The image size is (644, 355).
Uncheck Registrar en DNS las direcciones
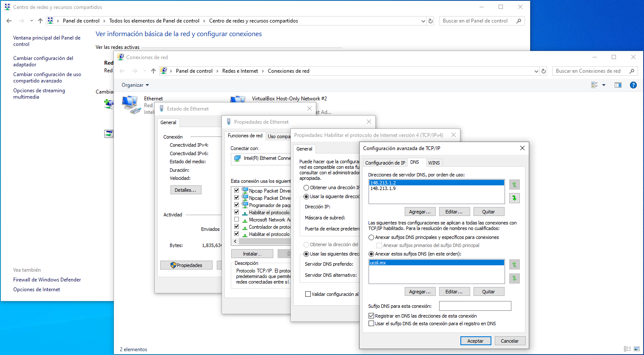click(372, 316)
